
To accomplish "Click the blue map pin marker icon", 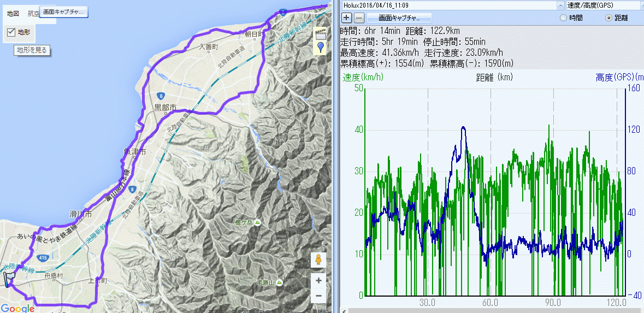I will (x=320, y=48).
